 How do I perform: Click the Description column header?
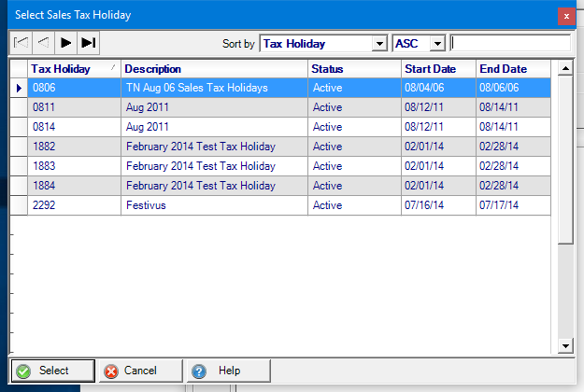[214, 69]
